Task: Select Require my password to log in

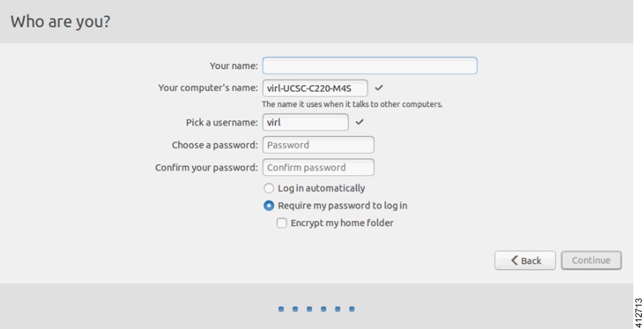Action: (269, 205)
